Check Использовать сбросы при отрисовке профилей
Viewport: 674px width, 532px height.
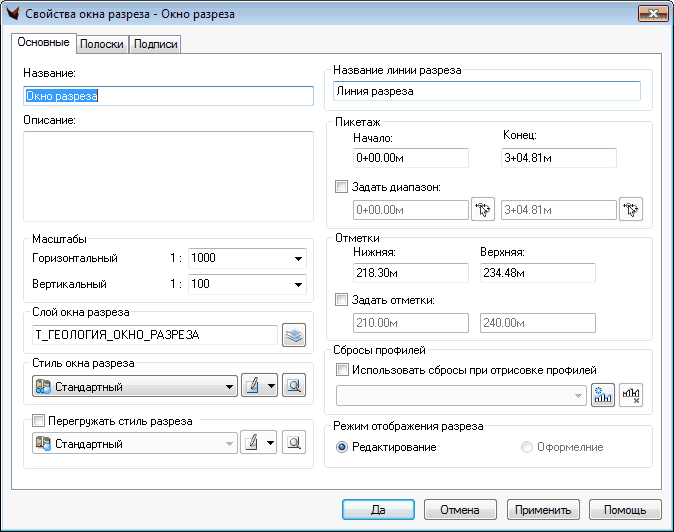(342, 371)
